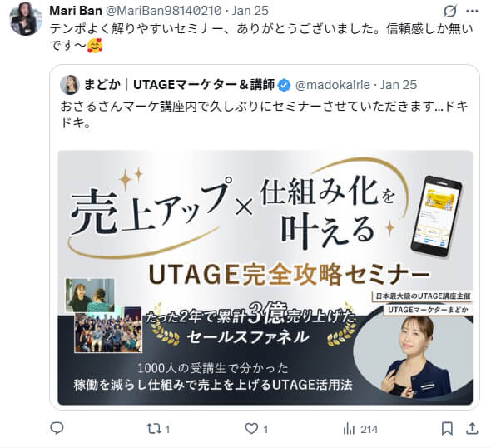Click the まどか｜UTAGEマーケター＆講師 name
491x448 pixels.
click(x=179, y=85)
